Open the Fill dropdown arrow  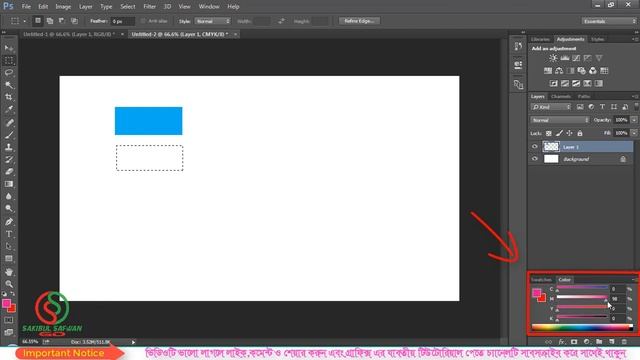pyautogui.click(x=634, y=133)
